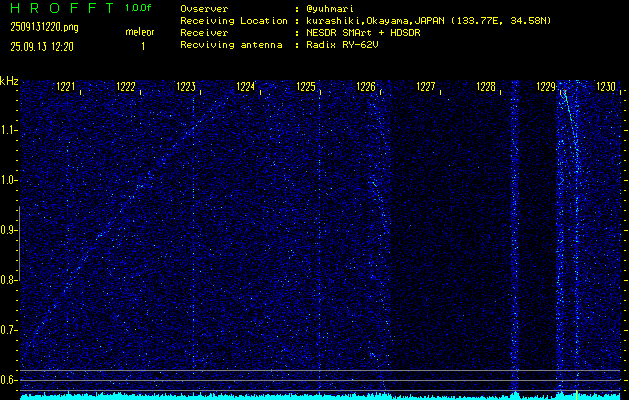This screenshot has width=629, height=400.
Task: Select the NESDR SMArt + HDSDR value
Action: 363,33
